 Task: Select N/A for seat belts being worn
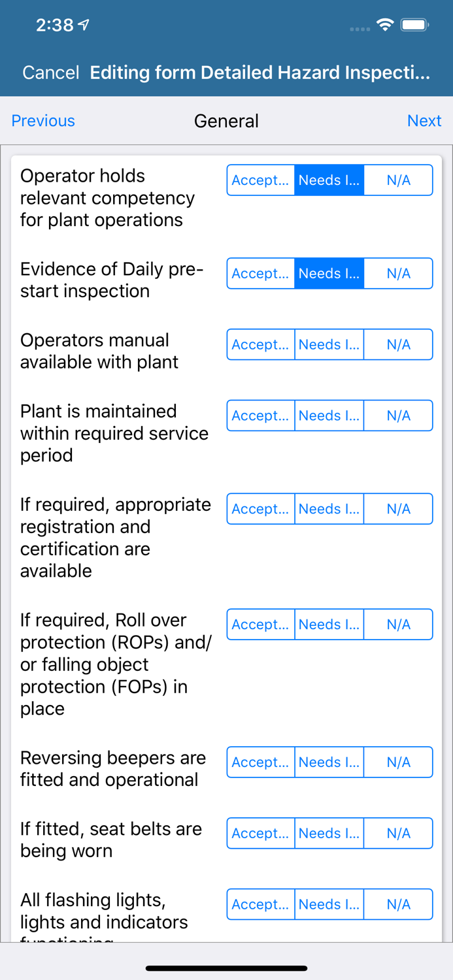point(398,834)
